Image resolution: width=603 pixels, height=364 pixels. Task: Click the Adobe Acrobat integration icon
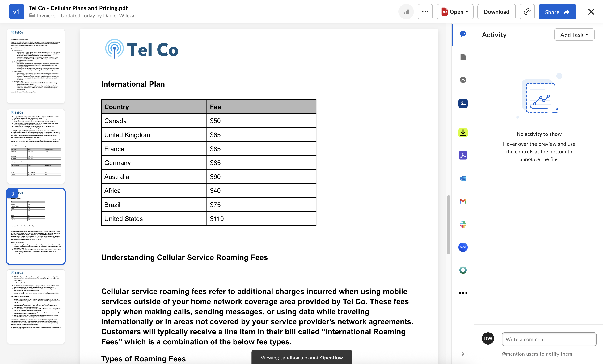[x=463, y=155]
